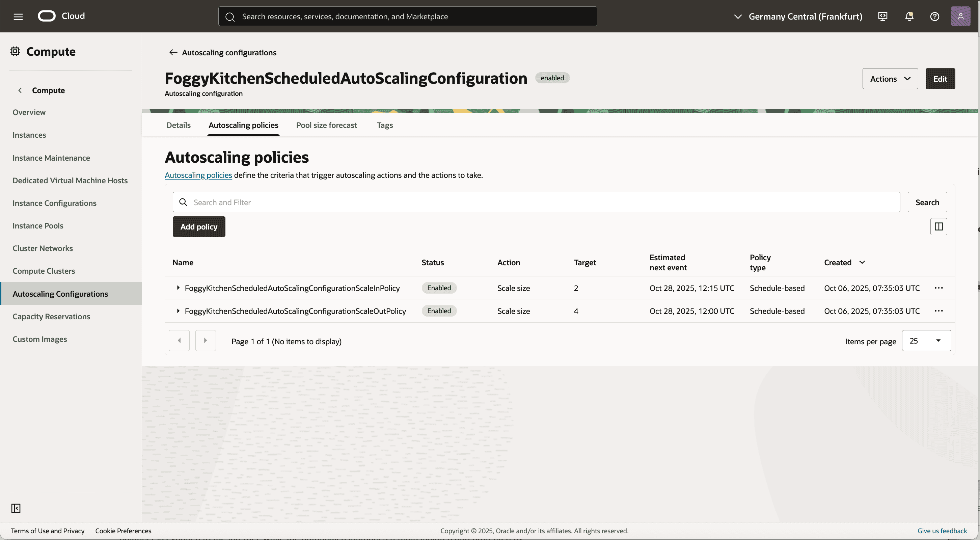Click the Search button

(927, 202)
